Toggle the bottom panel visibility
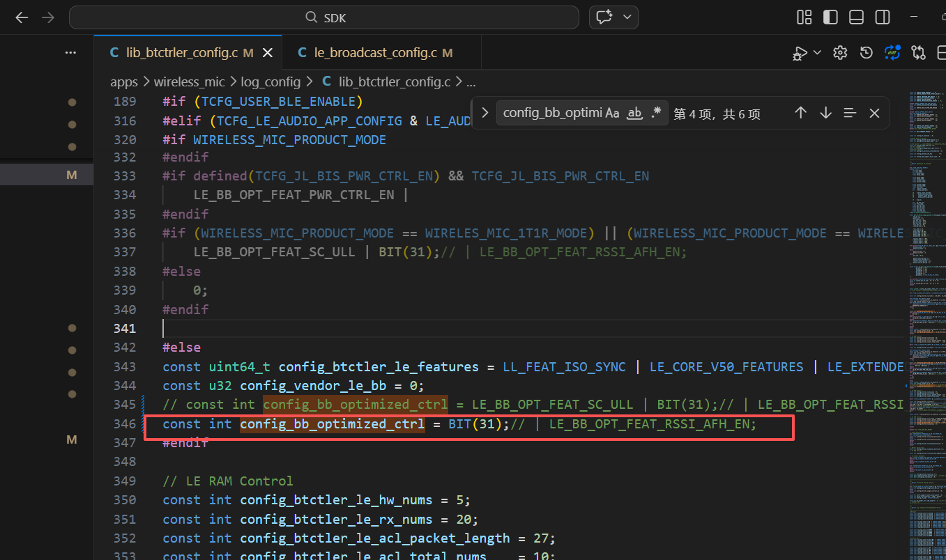 pyautogui.click(x=856, y=17)
